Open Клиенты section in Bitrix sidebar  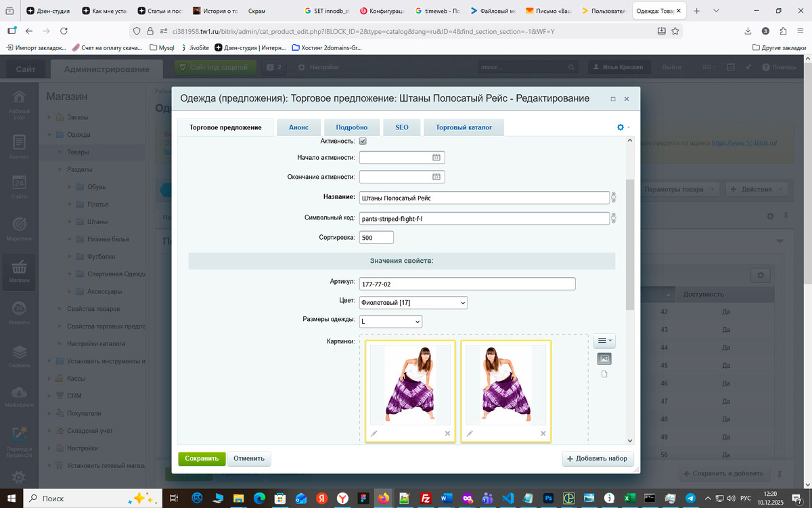19,314
